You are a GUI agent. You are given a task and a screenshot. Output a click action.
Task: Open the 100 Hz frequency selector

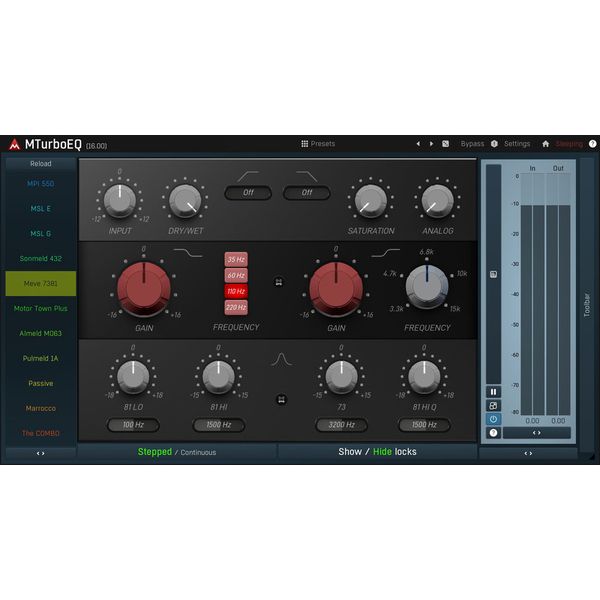click(x=133, y=425)
